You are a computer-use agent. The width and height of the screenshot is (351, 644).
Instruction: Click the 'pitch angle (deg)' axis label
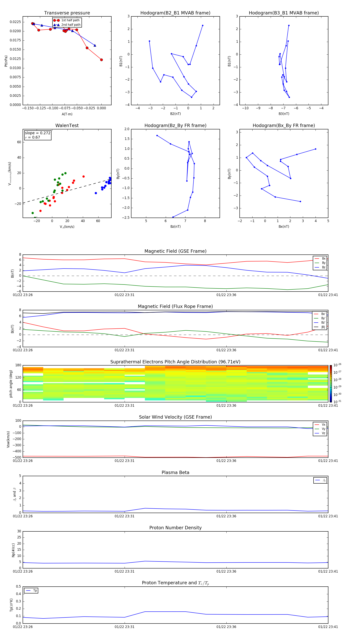[x=11, y=383]
